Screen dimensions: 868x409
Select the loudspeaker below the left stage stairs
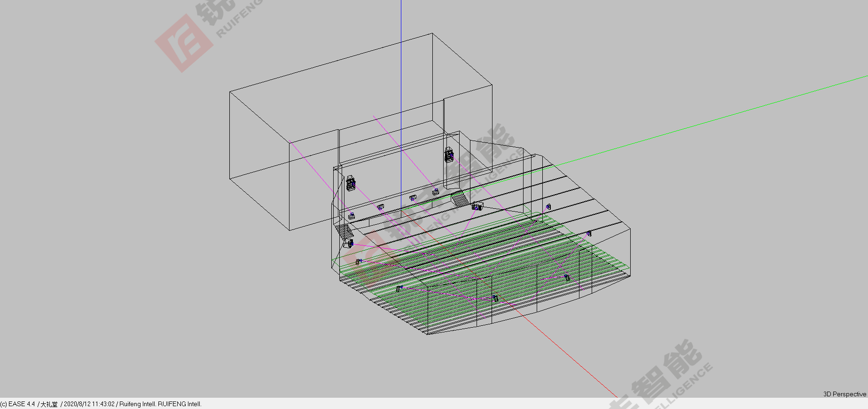(349, 243)
